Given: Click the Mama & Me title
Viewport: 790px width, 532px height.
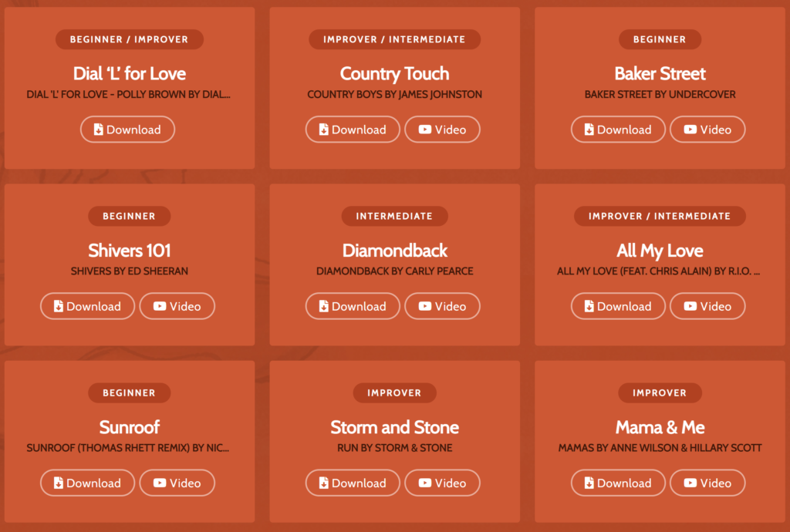Looking at the screenshot, I should coord(660,427).
